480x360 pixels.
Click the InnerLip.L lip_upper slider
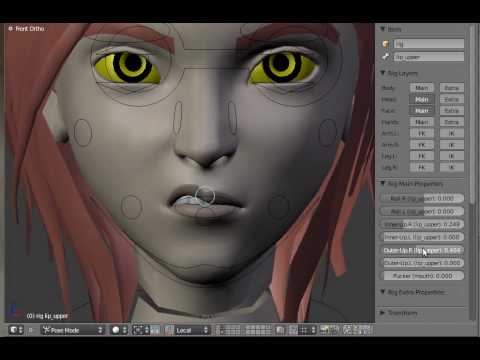click(x=422, y=237)
